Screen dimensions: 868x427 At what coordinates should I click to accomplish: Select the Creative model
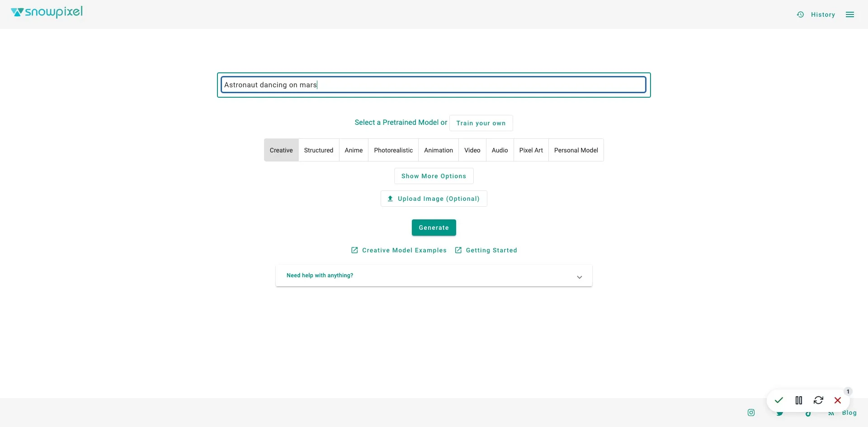[281, 150]
